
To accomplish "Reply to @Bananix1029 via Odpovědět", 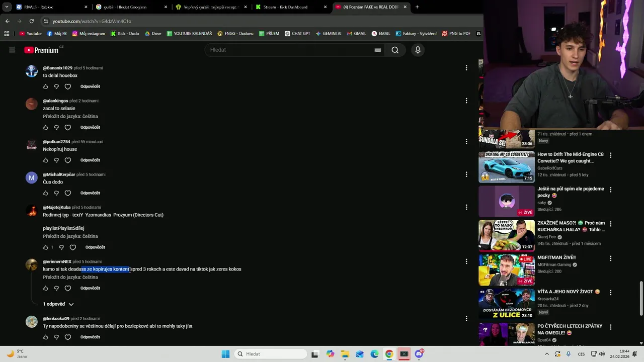I will (90, 86).
